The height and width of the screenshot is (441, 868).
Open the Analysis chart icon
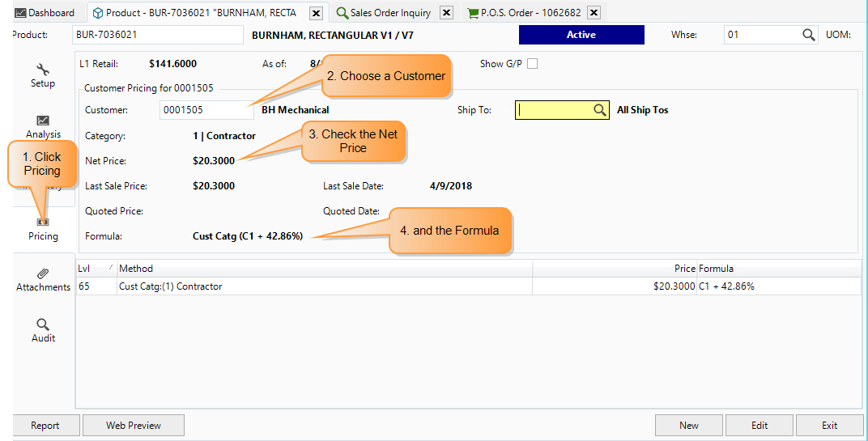[43, 121]
